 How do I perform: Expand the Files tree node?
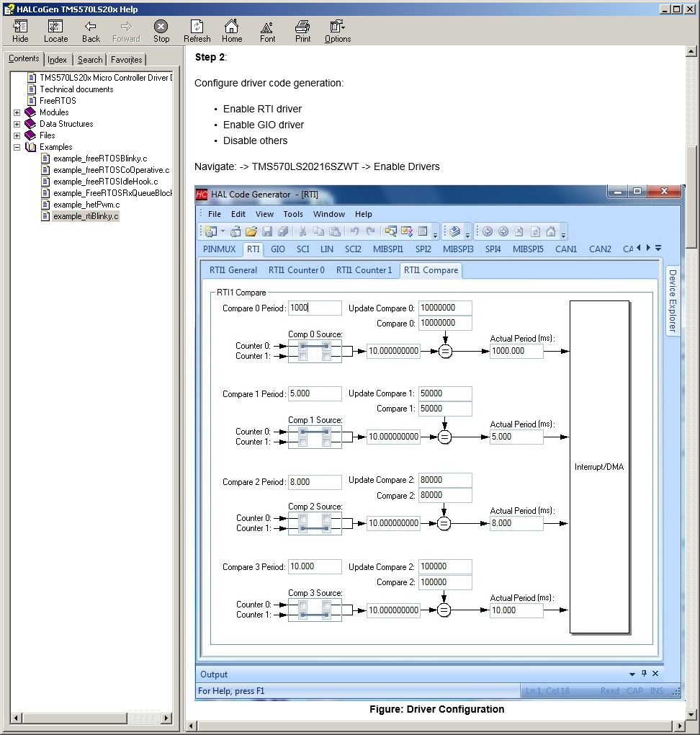click(x=17, y=135)
